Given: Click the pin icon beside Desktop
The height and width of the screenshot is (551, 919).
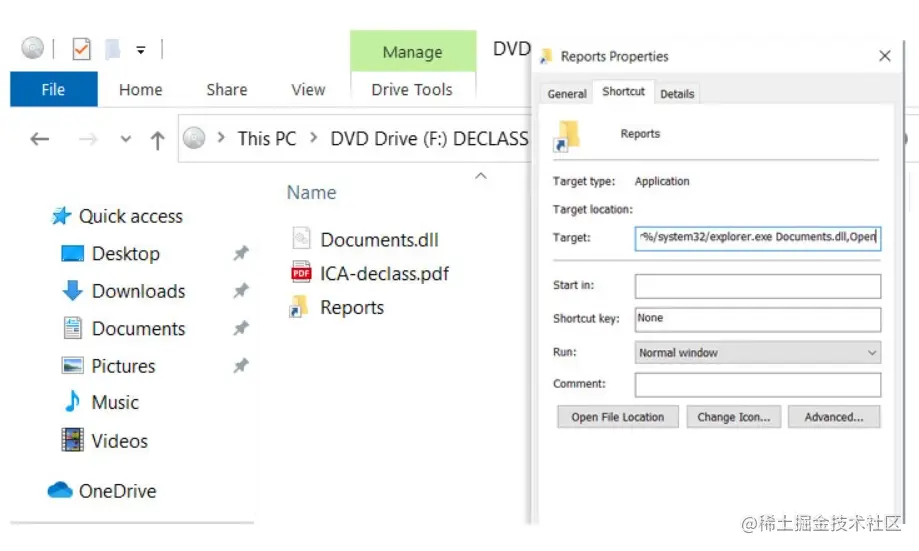Looking at the screenshot, I should pyautogui.click(x=241, y=253).
